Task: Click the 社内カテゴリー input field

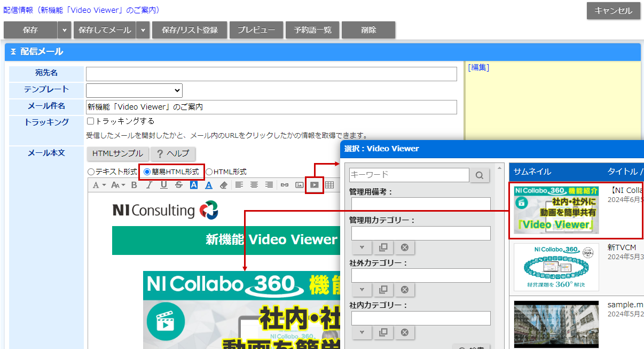Action: click(421, 318)
